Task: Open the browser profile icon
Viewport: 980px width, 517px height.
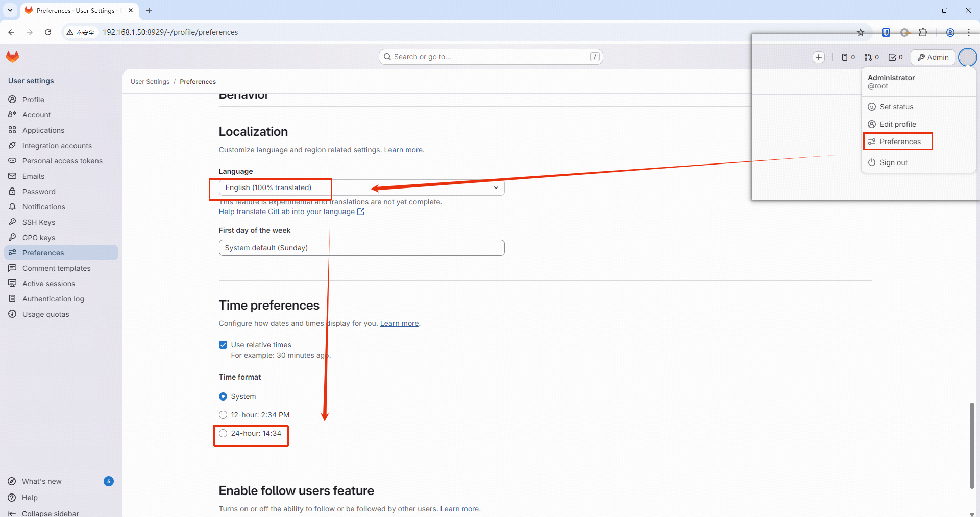Action: (950, 32)
